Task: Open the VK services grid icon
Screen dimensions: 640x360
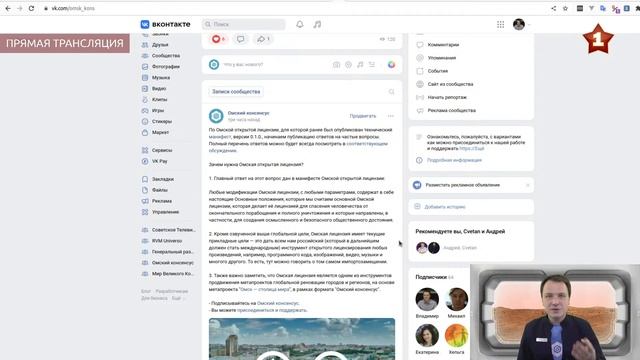Action: [x=500, y=24]
